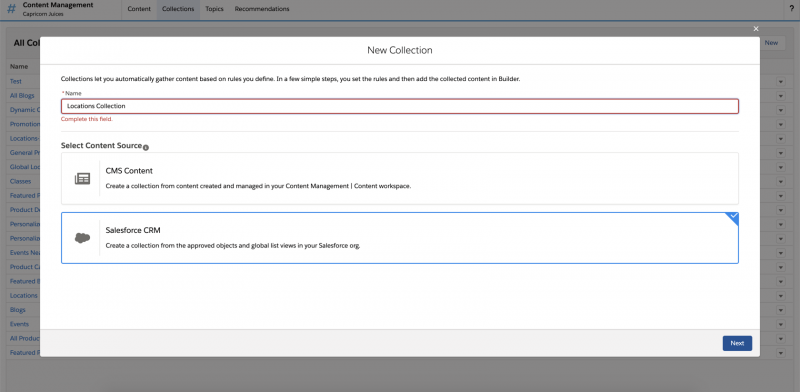Click the Content Management hash app icon
The image size is (800, 392).
[x=11, y=9]
